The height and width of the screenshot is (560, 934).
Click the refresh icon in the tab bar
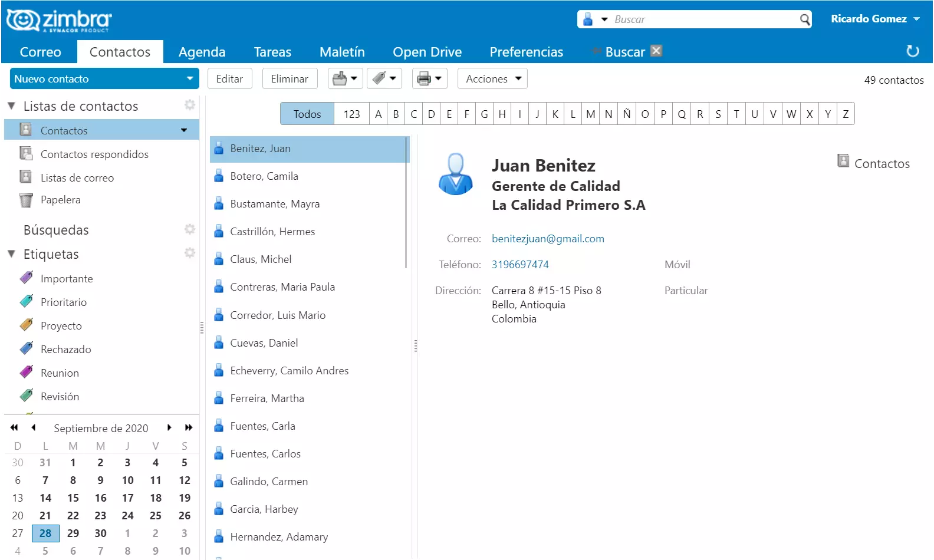click(x=912, y=51)
